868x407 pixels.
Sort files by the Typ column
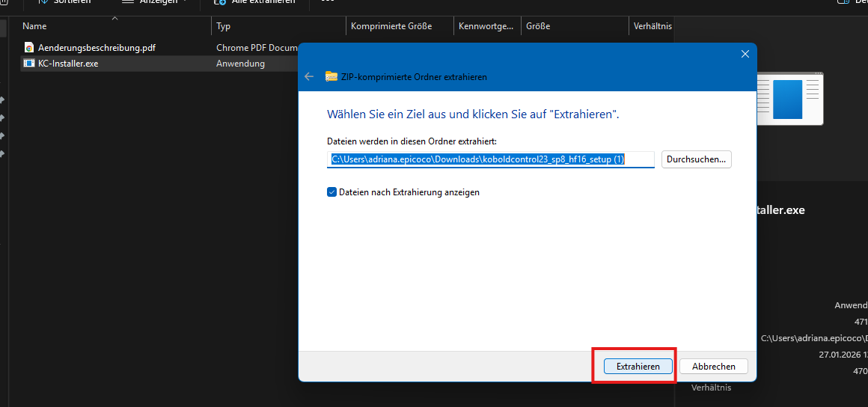tap(224, 26)
